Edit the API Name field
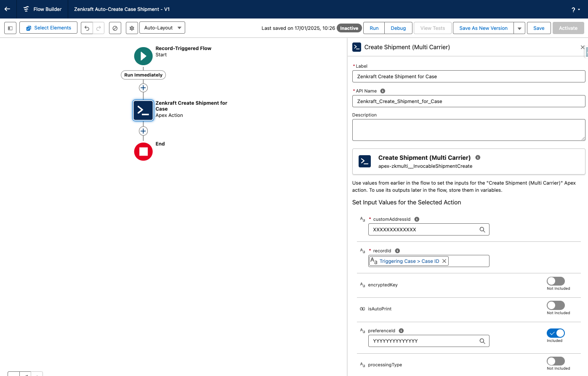The width and height of the screenshot is (588, 376). (x=468, y=101)
